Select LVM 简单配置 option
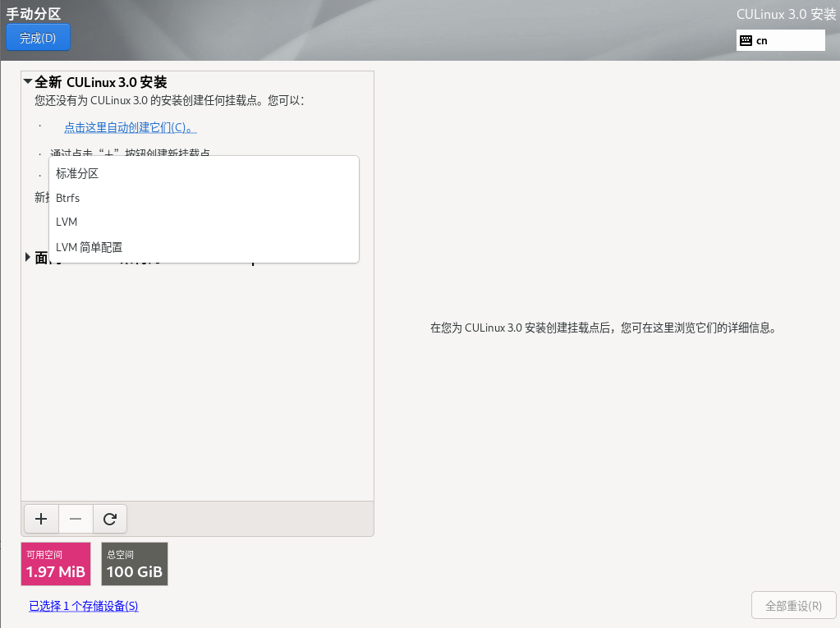The height and width of the screenshot is (628, 840). [204, 247]
